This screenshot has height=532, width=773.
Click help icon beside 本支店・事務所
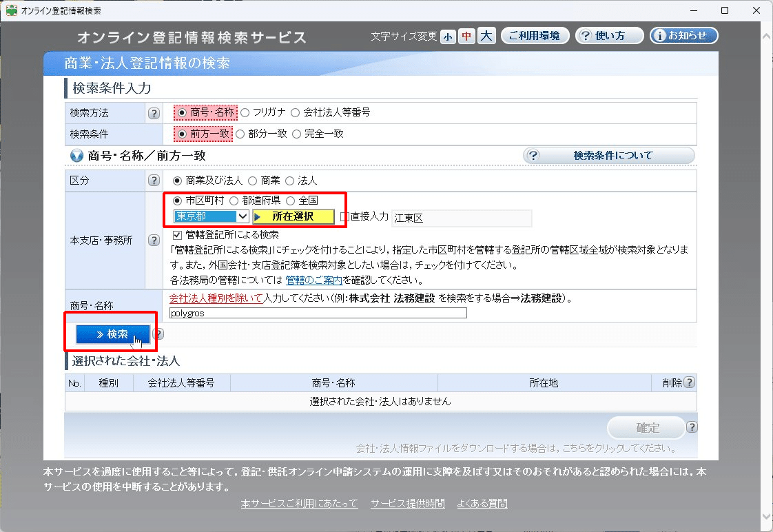(x=154, y=240)
